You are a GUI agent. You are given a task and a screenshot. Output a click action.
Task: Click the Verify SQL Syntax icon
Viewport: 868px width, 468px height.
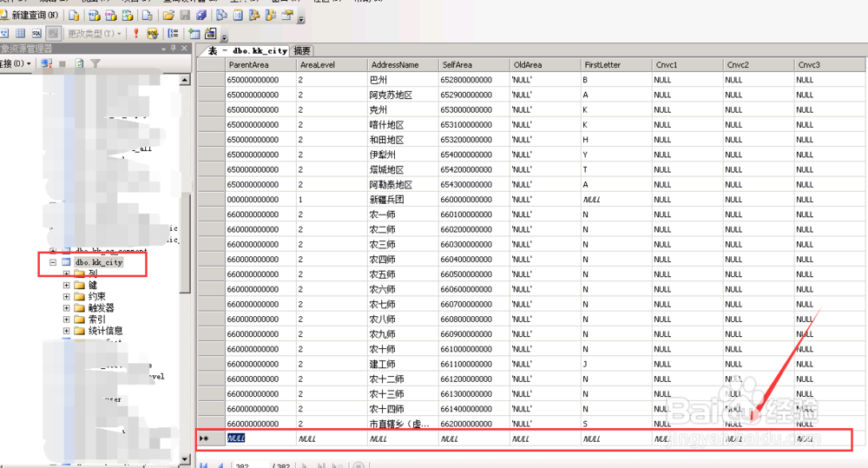[x=152, y=33]
